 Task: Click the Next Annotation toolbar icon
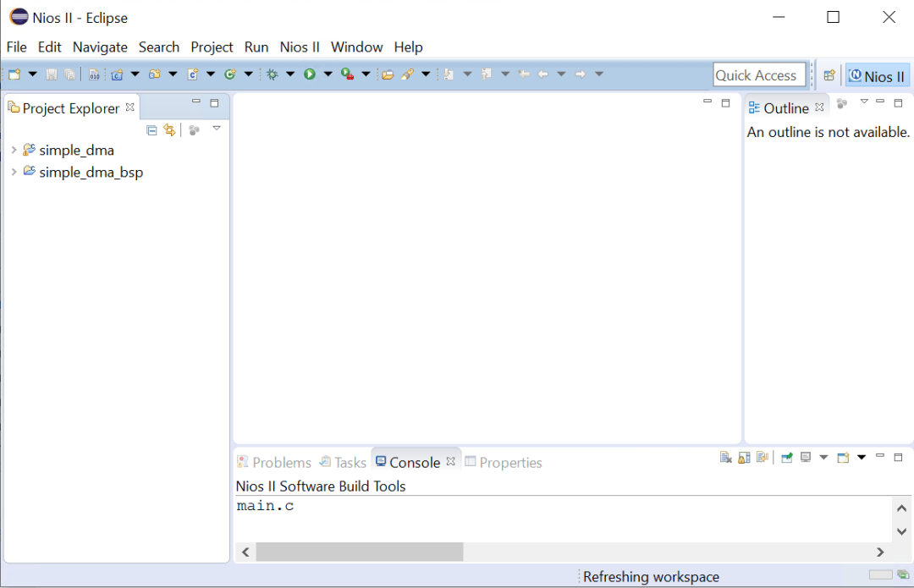[x=449, y=74]
